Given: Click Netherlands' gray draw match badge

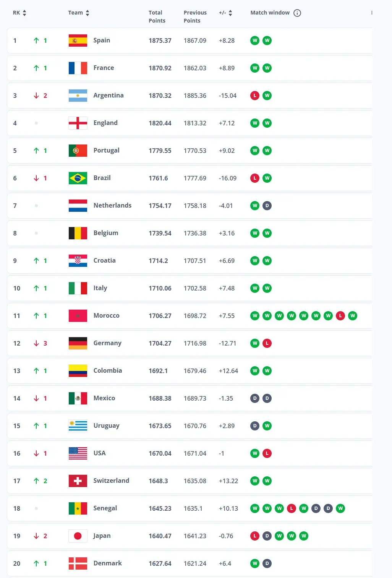Looking at the screenshot, I should pyautogui.click(x=267, y=206).
